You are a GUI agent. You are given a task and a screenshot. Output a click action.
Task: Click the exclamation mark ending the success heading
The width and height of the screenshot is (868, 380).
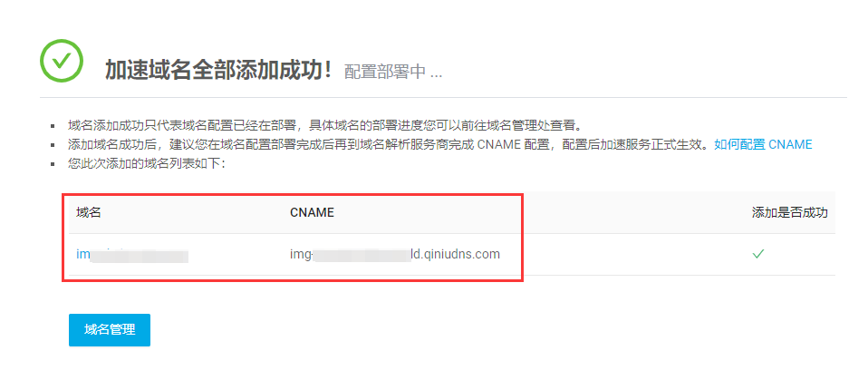(x=328, y=71)
